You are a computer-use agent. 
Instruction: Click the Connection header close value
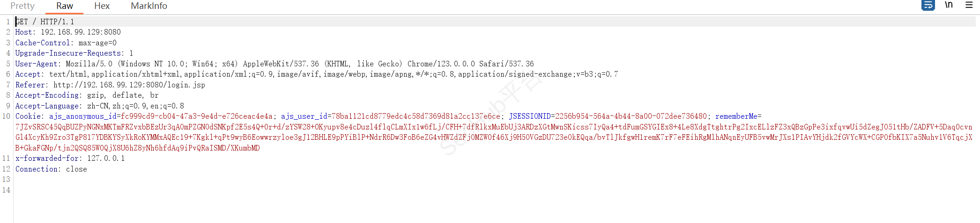coord(76,169)
